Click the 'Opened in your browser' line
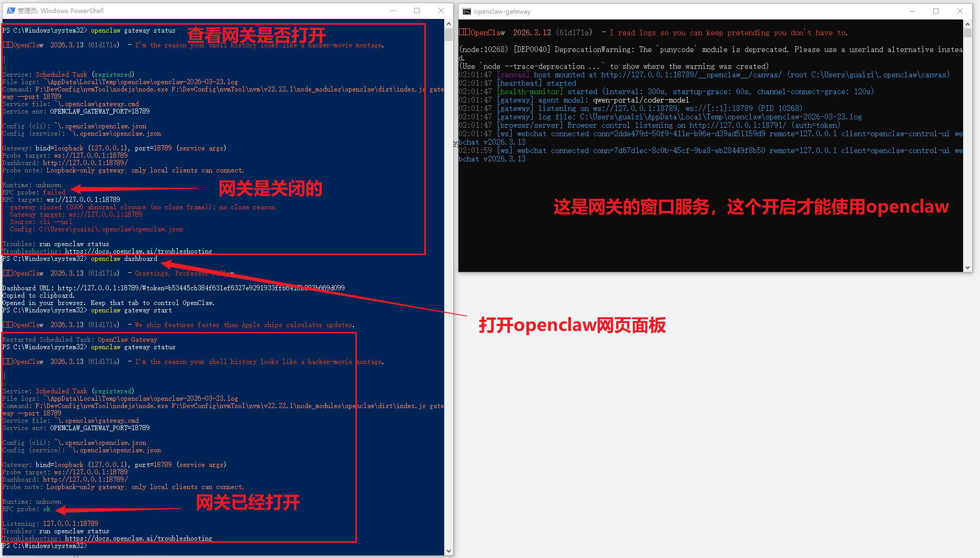The image size is (980, 558). point(108,303)
